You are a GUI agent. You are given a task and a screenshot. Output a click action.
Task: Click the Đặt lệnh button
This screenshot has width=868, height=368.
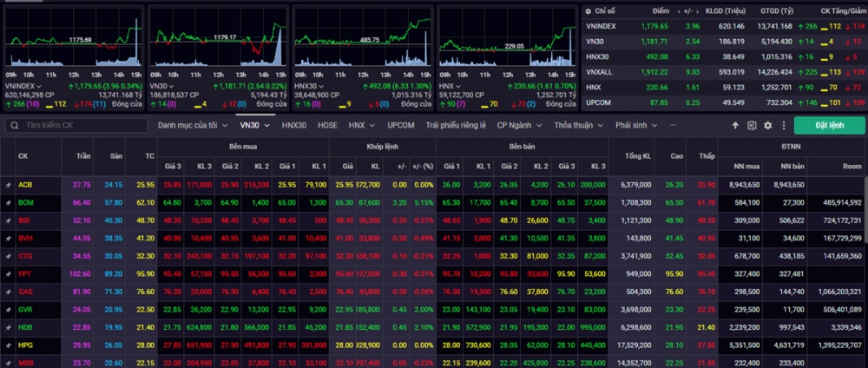pyautogui.click(x=829, y=126)
